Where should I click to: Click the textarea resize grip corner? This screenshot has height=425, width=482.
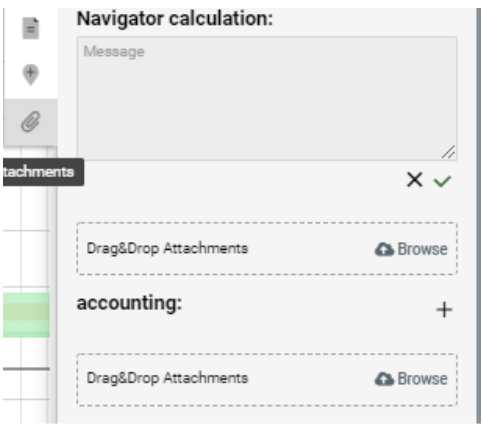click(448, 152)
